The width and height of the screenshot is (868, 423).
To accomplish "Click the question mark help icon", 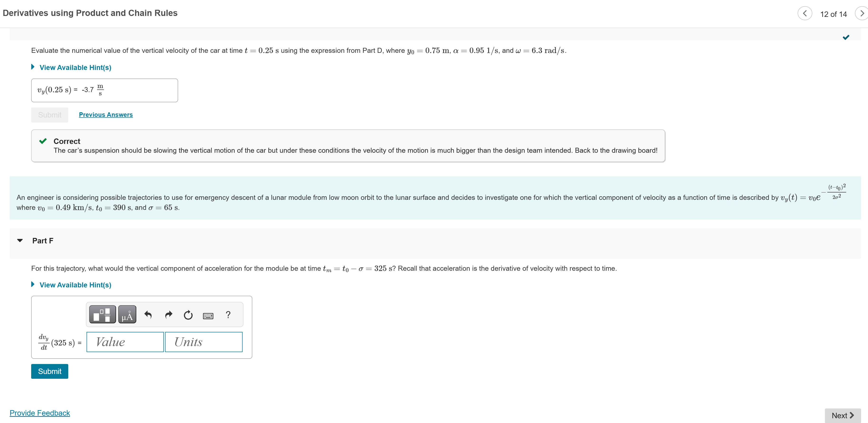I will (228, 315).
